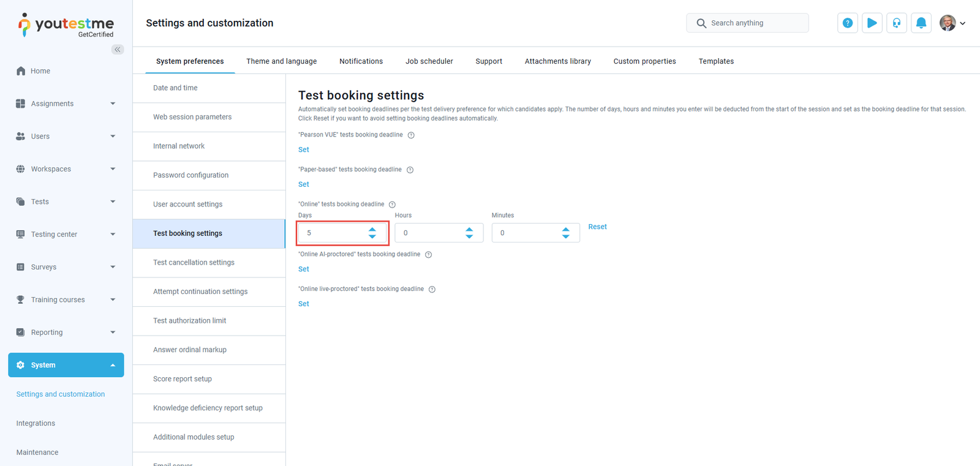The image size is (980, 466).
Task: Click the Search anything input field
Action: (x=753, y=23)
